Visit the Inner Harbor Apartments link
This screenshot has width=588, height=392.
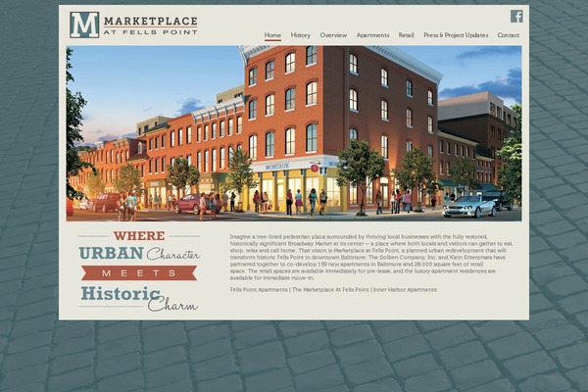point(405,290)
